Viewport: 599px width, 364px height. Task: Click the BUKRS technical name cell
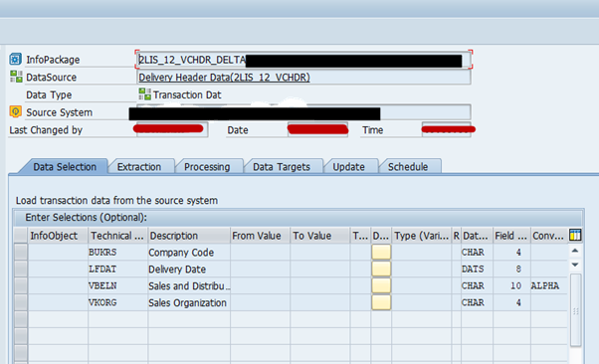[x=118, y=252]
